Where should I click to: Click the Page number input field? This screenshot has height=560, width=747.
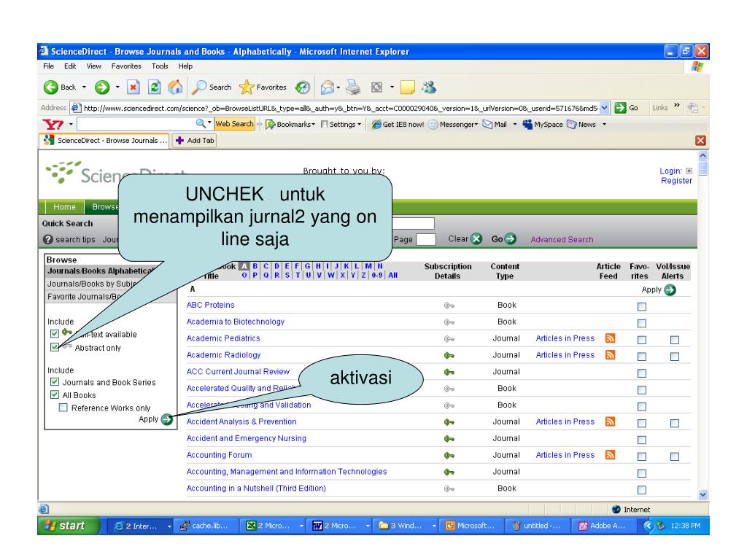pyautogui.click(x=426, y=239)
